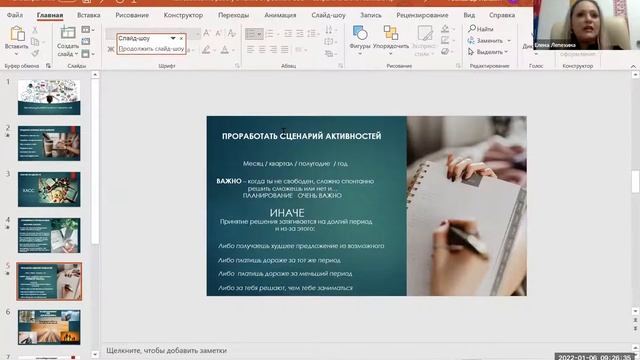Screen dimensions: 640x360
Task: Collapse the ribbon with the chevron
Action: click(x=633, y=66)
